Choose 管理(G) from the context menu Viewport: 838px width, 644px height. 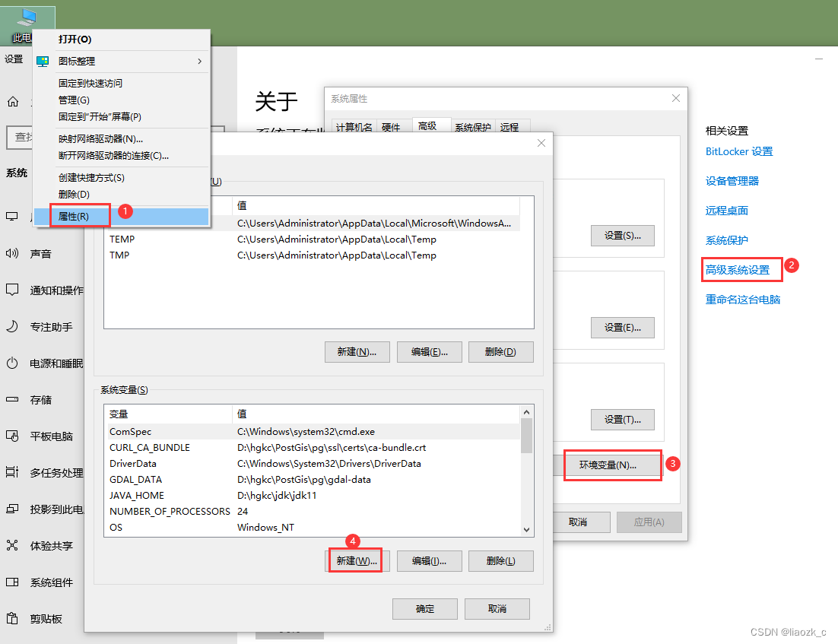click(122, 100)
